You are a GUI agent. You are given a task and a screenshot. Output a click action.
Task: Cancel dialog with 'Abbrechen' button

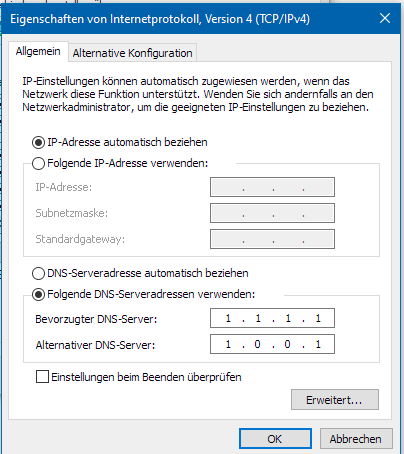[x=356, y=439]
